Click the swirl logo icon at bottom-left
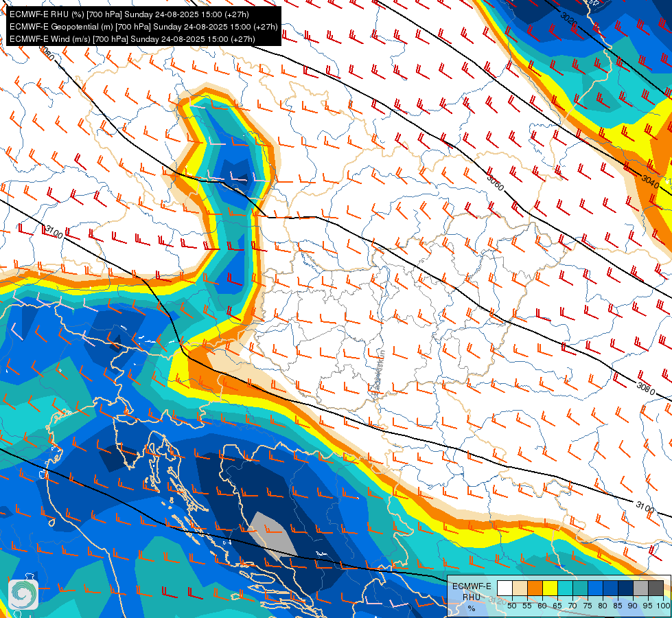 (x=23, y=595)
